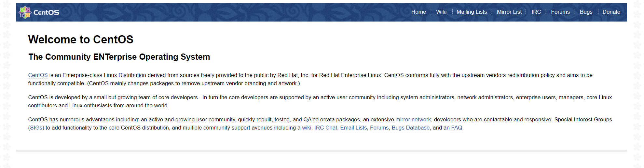The width and height of the screenshot is (644, 168).
Task: Open the wiki link in body text
Action: point(307,128)
